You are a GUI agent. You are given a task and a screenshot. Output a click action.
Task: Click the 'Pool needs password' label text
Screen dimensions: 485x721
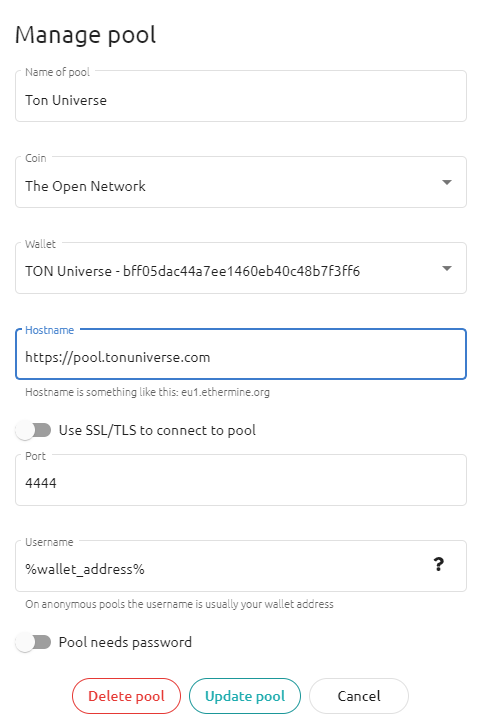click(125, 642)
